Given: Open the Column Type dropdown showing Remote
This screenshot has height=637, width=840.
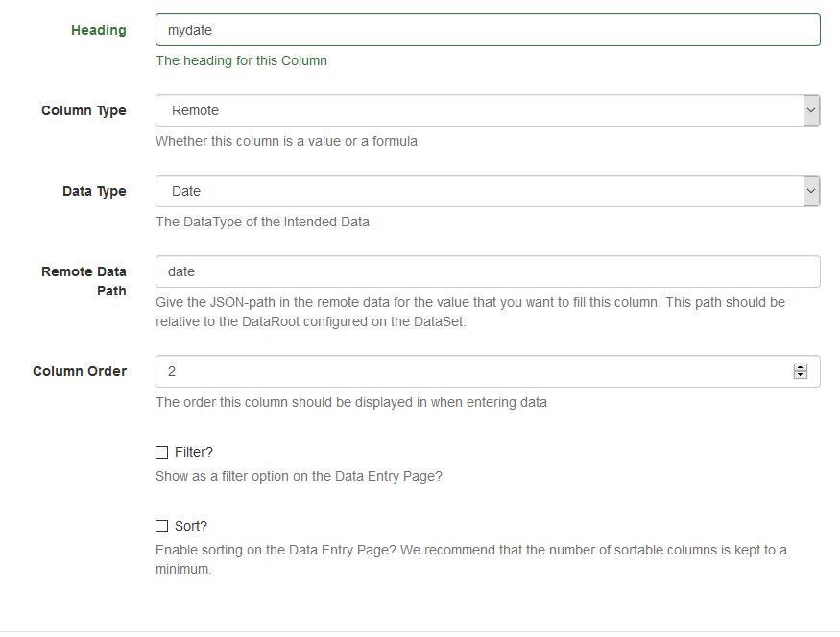Looking at the screenshot, I should pos(488,110).
